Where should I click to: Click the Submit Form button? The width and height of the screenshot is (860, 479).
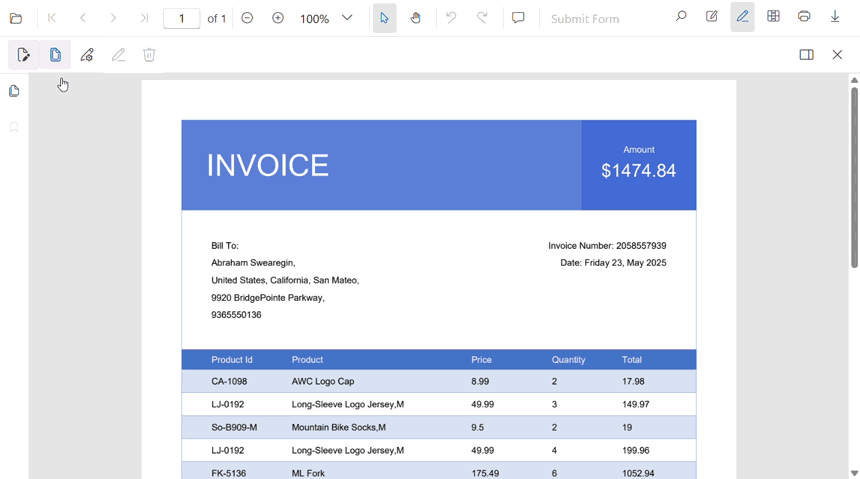tap(585, 19)
